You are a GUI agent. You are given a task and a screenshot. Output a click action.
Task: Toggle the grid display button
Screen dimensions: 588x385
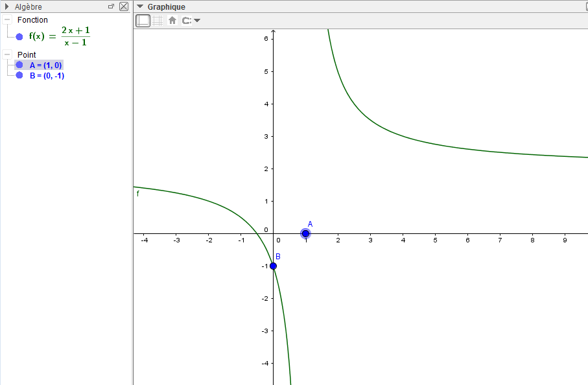(158, 20)
